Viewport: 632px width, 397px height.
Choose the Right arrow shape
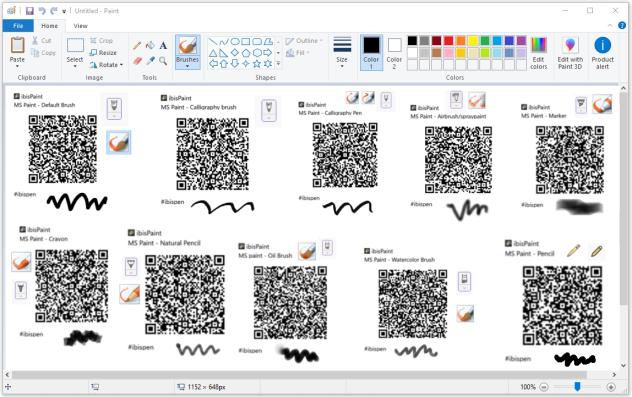click(268, 53)
